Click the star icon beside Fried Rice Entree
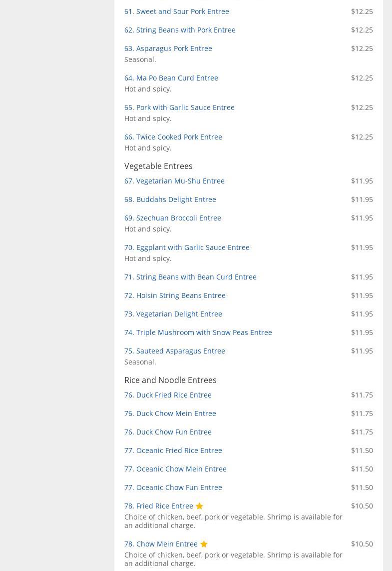 [x=199, y=506]
